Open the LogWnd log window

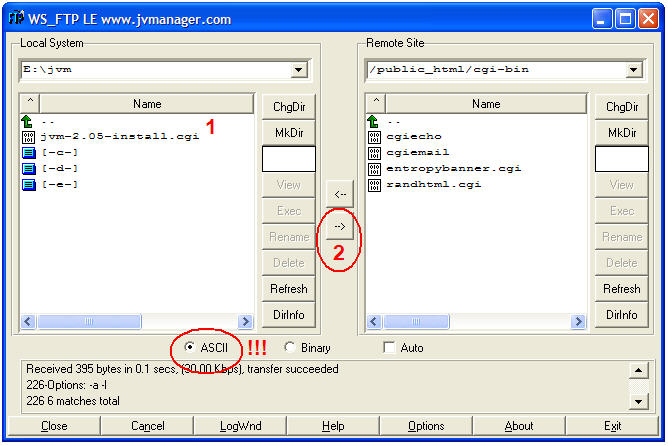click(x=240, y=426)
